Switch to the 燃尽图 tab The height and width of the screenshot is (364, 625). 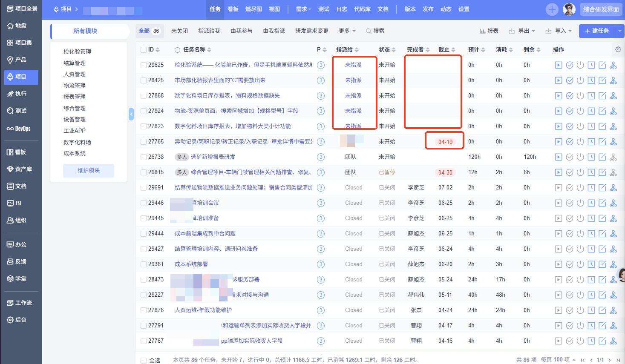coord(253,9)
